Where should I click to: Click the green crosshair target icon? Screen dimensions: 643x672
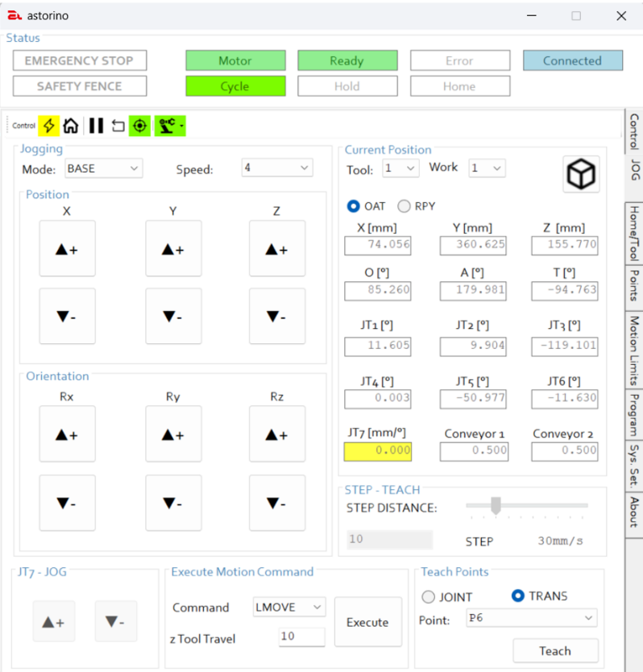tap(139, 126)
